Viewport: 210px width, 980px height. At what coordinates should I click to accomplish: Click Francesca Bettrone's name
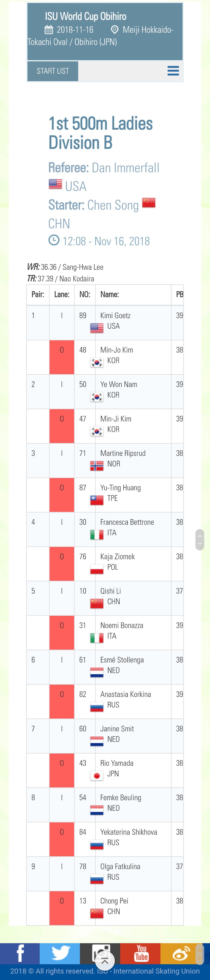127,522
